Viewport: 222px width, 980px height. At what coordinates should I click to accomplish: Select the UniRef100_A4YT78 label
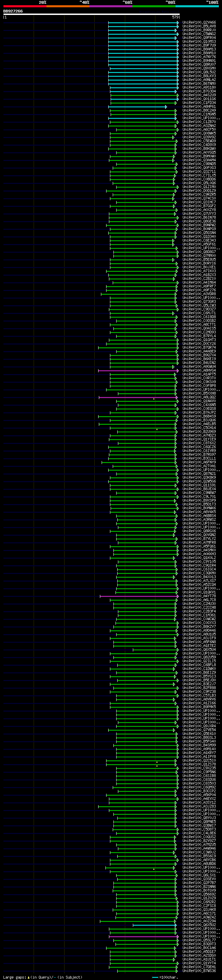point(199,596)
